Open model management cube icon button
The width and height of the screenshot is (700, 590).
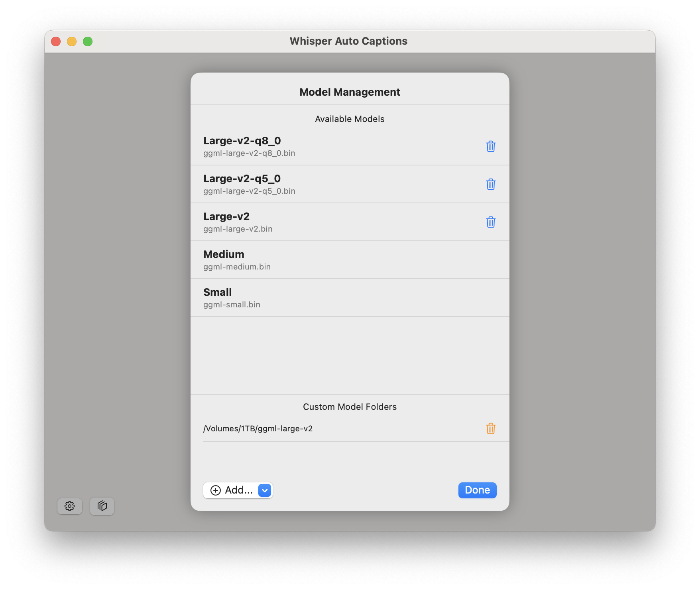[102, 506]
